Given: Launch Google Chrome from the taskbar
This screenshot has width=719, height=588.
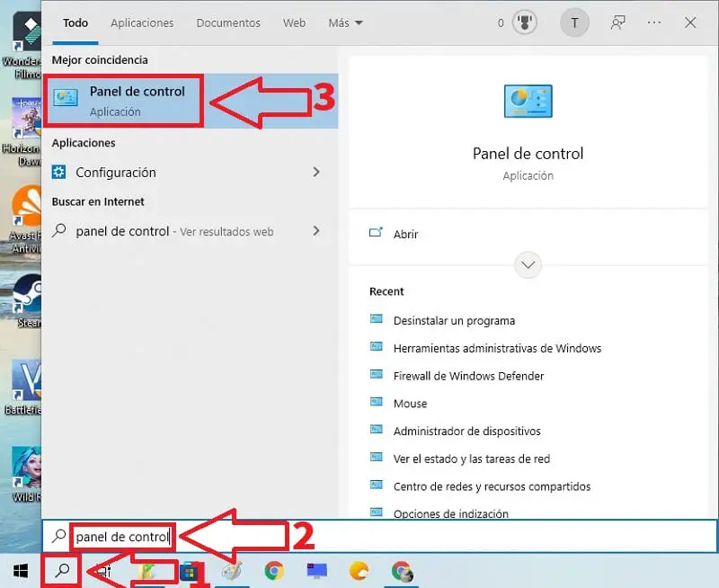Looking at the screenshot, I should pos(274,571).
